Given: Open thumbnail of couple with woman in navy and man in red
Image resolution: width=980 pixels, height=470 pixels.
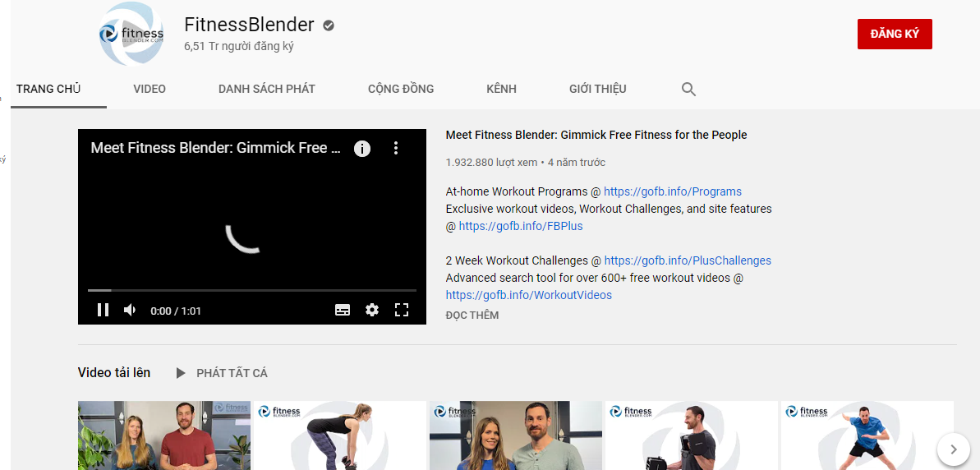Looking at the screenshot, I should click(x=164, y=435).
